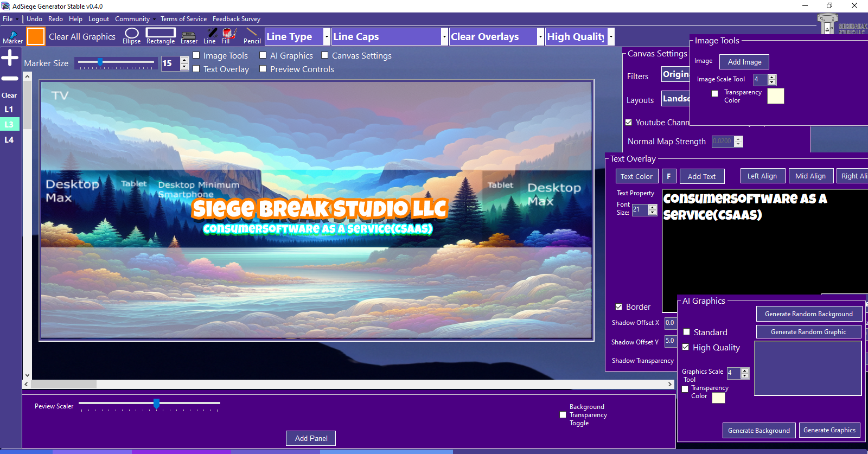Click the Shadow Offset X field
Image resolution: width=868 pixels, height=454 pixels.
tap(671, 323)
